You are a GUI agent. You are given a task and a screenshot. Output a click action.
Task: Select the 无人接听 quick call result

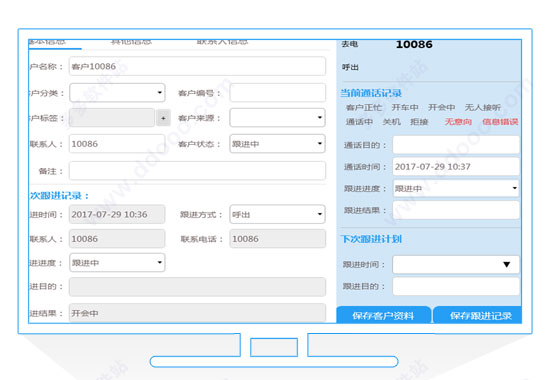[x=482, y=107]
